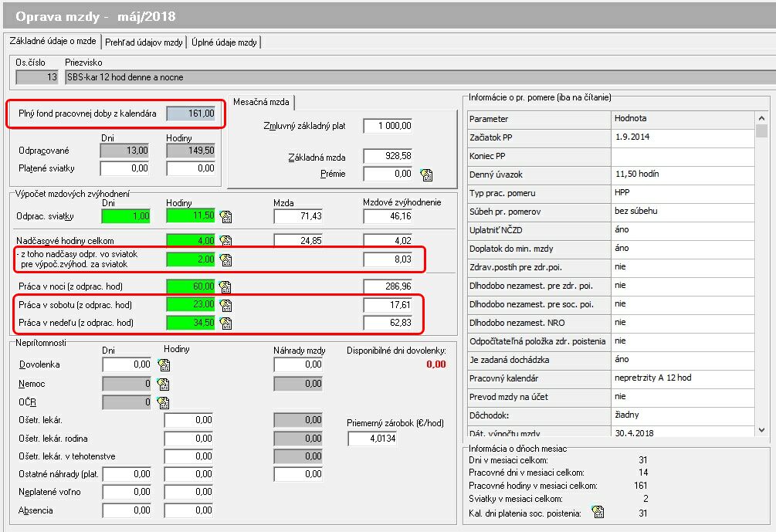Click the Neplatené voľno Dni field
The width and height of the screenshot is (776, 532).
(x=127, y=492)
